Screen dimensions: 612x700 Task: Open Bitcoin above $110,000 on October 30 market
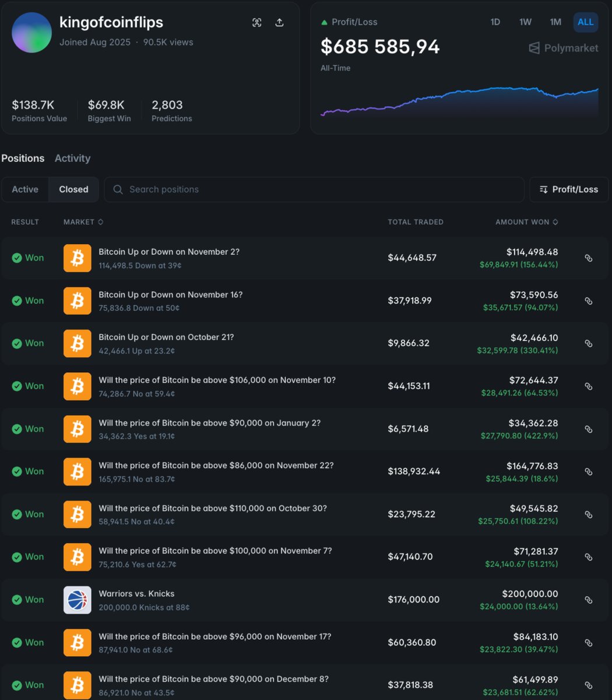click(213, 508)
